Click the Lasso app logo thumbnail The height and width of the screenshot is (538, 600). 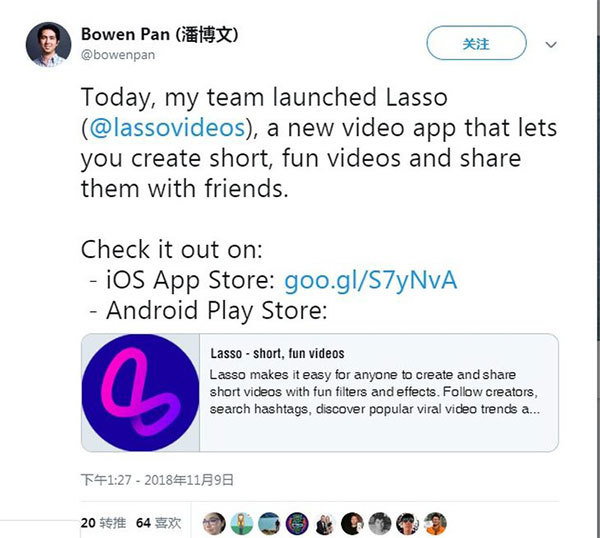point(140,393)
